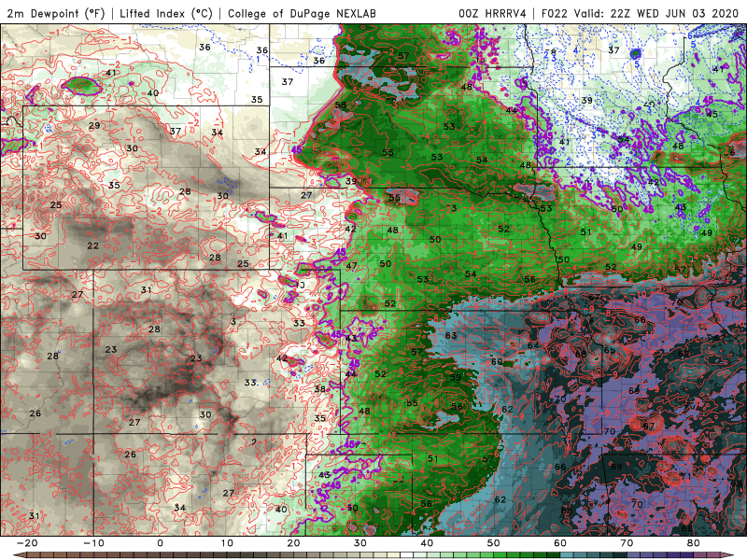Click the 50 label on the color scale
747x560 pixels.
pyautogui.click(x=494, y=543)
